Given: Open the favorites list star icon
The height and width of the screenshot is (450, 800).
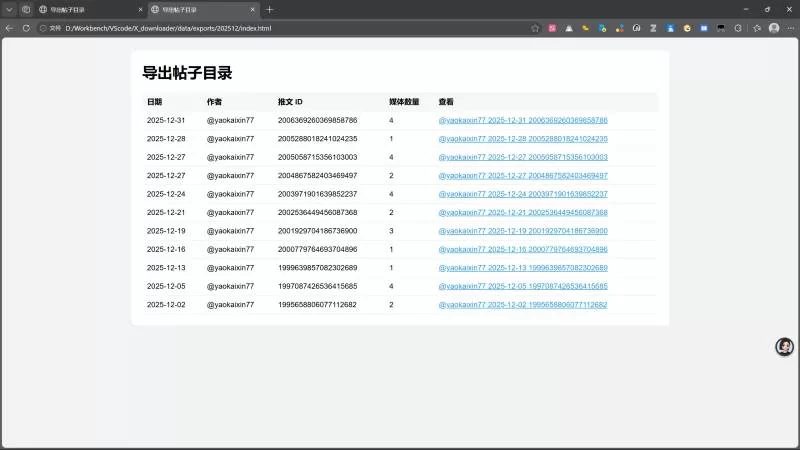Looking at the screenshot, I should tap(757, 29).
